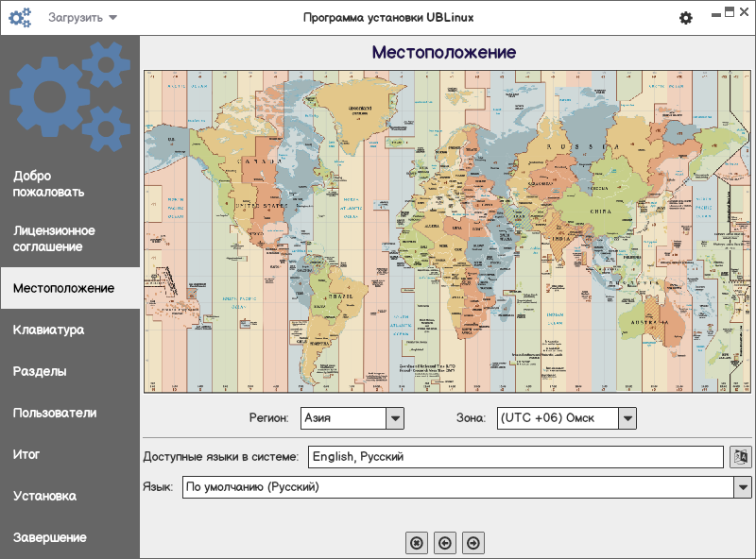Go to the Пользователи step
This screenshot has height=559, width=756.
70,413
